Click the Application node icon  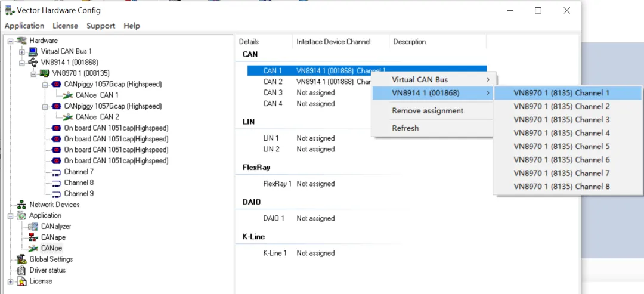click(22, 215)
